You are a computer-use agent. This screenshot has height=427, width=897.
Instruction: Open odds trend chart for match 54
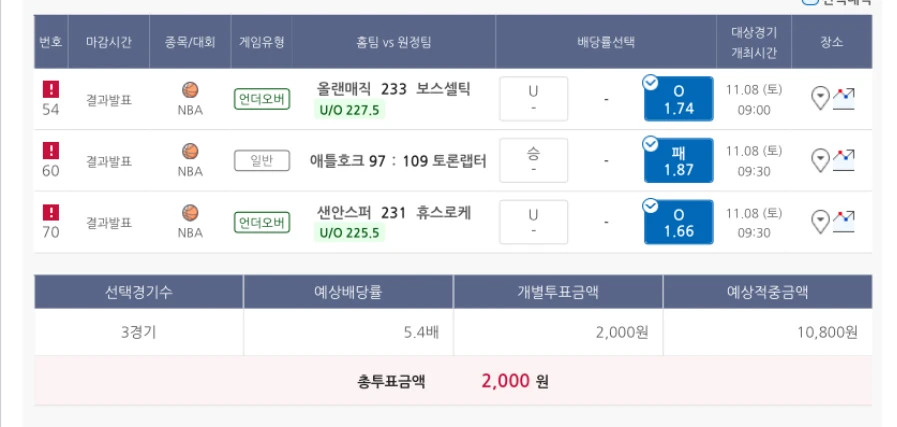click(844, 98)
